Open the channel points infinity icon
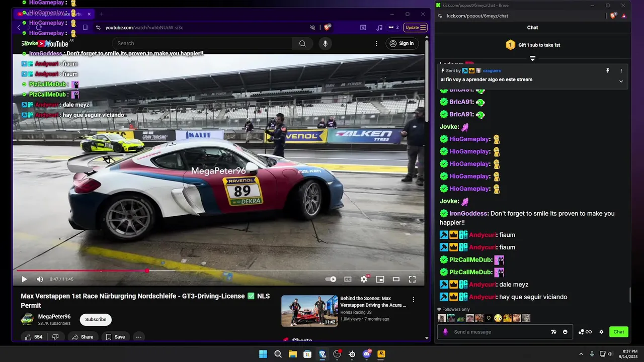Viewport: 644px width, 362px height. click(585, 332)
